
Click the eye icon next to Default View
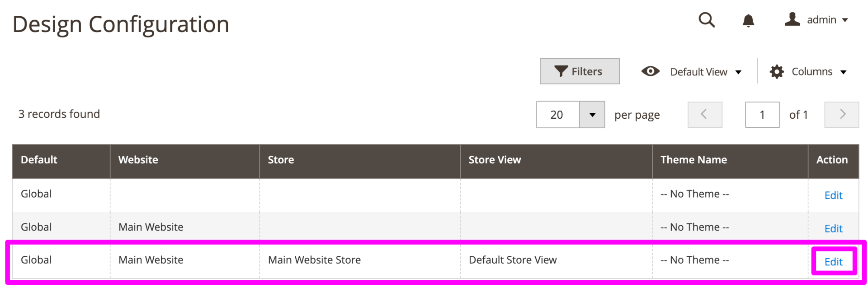(x=650, y=71)
